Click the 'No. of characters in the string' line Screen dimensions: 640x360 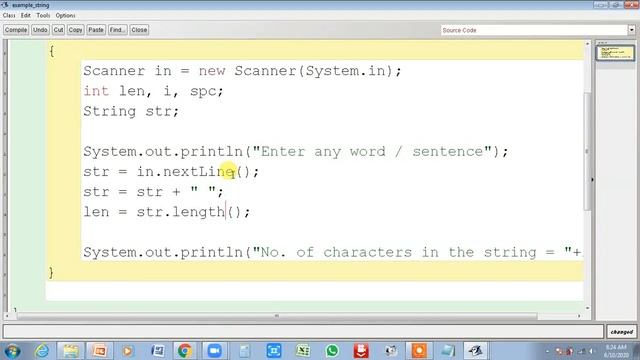point(332,252)
